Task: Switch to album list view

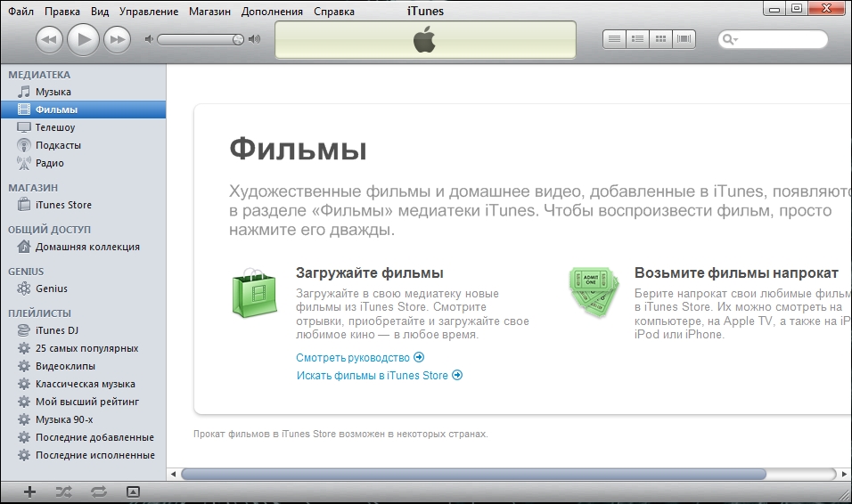Action: coord(638,39)
